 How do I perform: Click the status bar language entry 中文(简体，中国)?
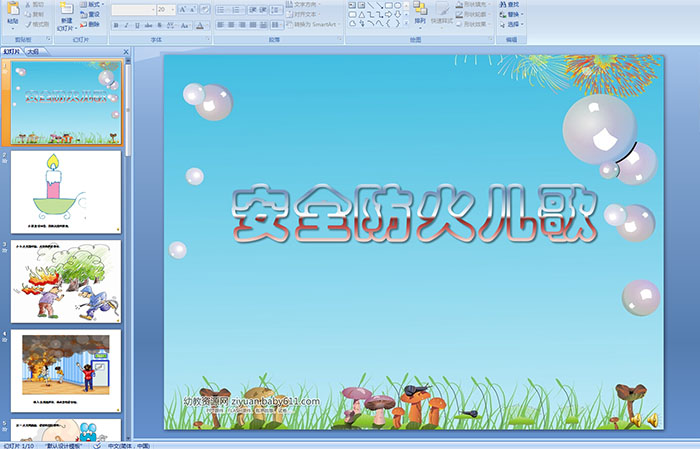129,445
